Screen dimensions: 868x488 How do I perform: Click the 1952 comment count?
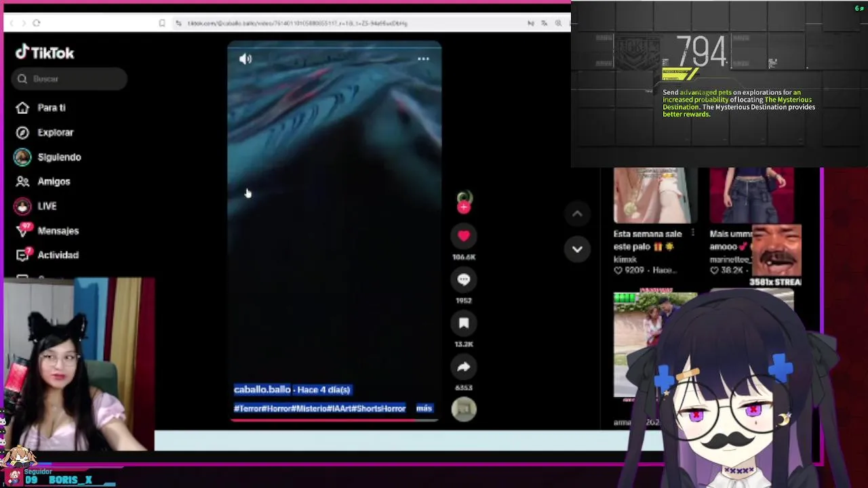464,300
